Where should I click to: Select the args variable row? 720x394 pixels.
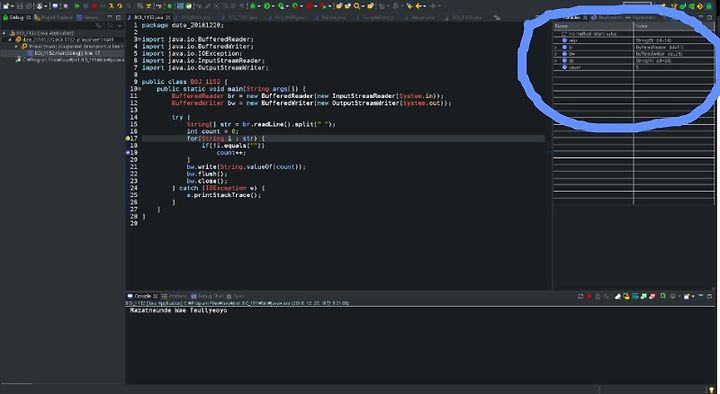point(634,40)
